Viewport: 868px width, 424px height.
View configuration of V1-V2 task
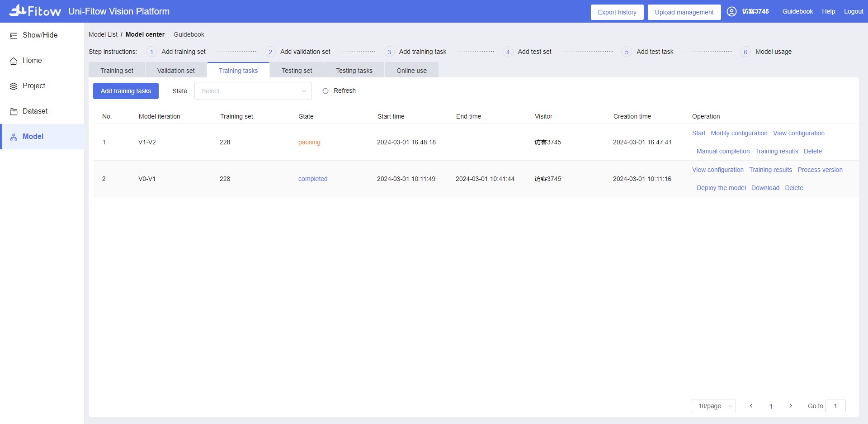[x=799, y=133]
